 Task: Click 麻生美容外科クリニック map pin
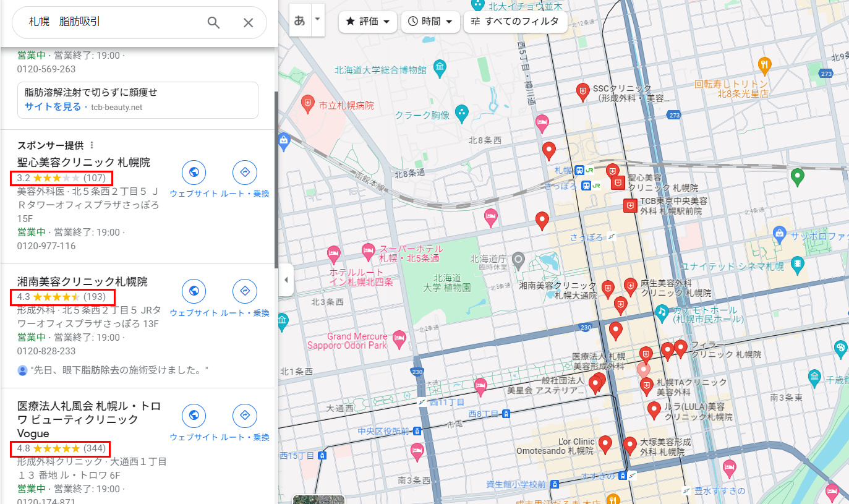coord(630,286)
